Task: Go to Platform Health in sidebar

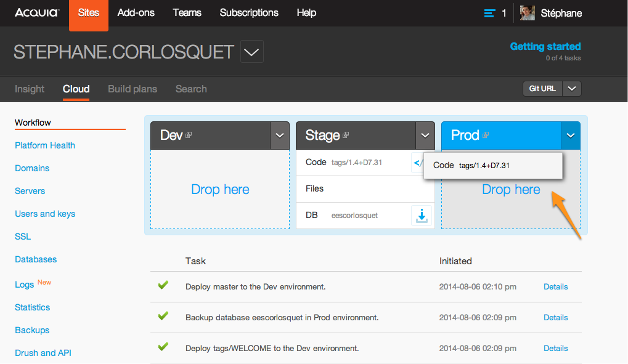Action: [x=45, y=145]
